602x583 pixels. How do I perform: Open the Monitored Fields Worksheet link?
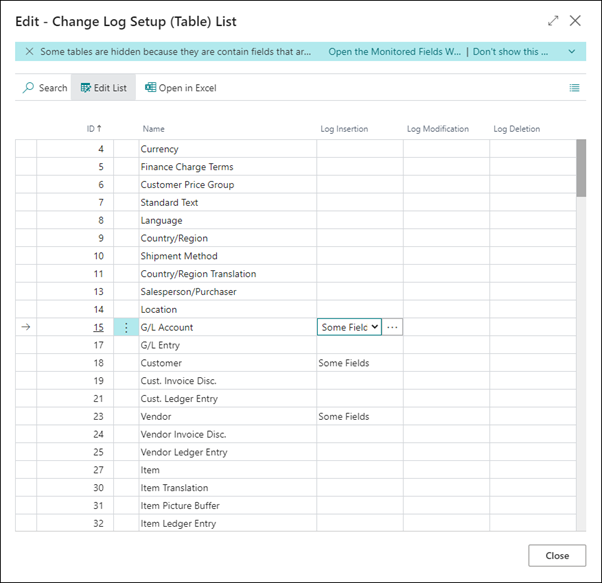point(394,51)
